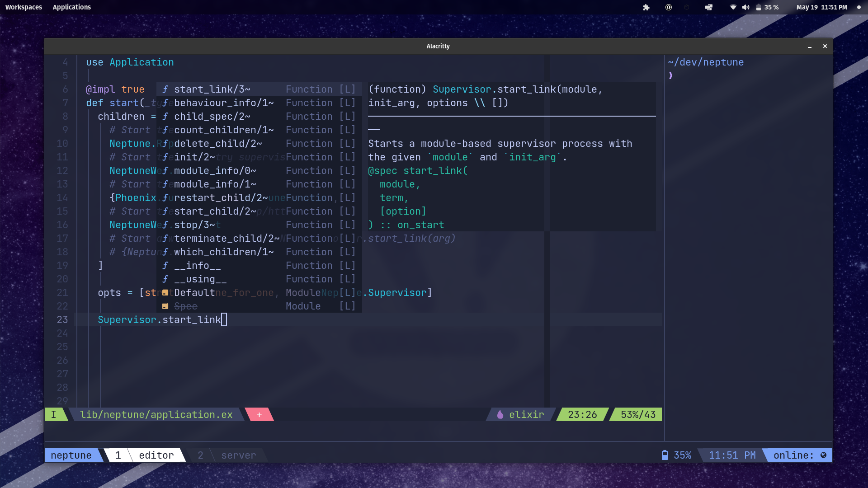Click the notification dot in top bar
The width and height of the screenshot is (868, 488).
(x=859, y=7)
